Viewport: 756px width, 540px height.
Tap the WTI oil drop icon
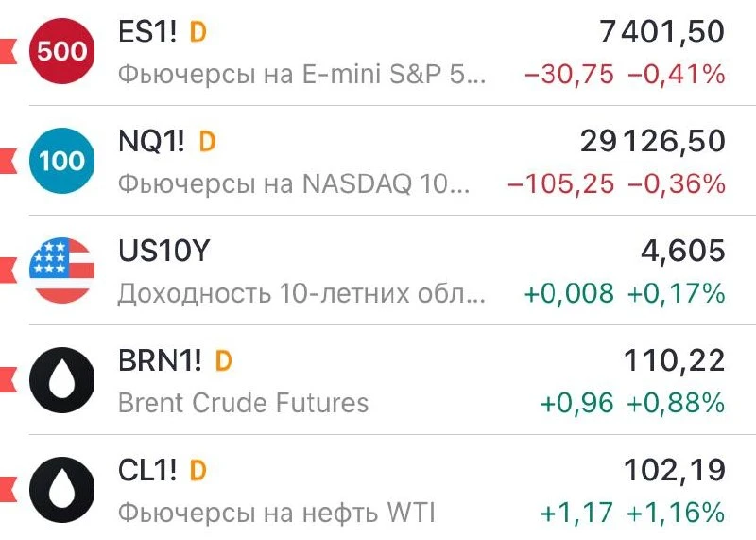(x=61, y=490)
